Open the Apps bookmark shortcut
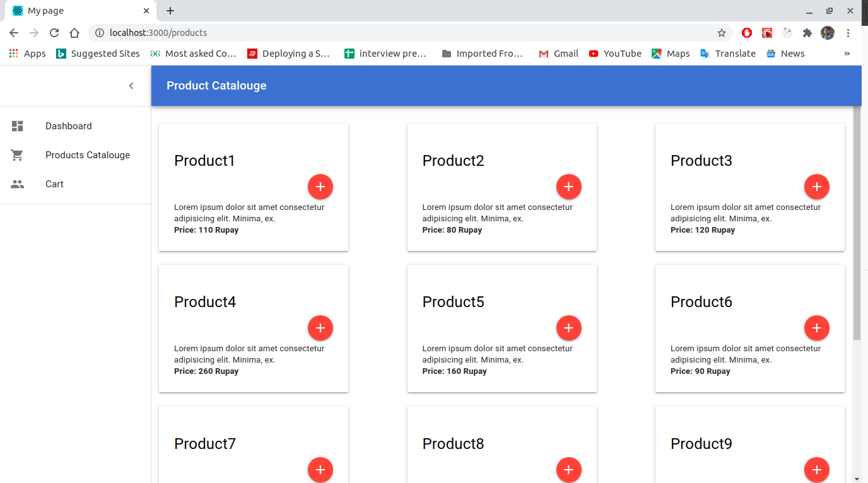The image size is (868, 483). coord(28,54)
